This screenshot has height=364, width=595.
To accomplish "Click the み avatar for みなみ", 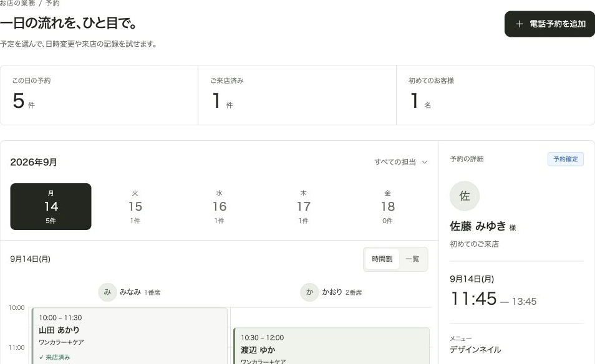I will pyautogui.click(x=107, y=292).
